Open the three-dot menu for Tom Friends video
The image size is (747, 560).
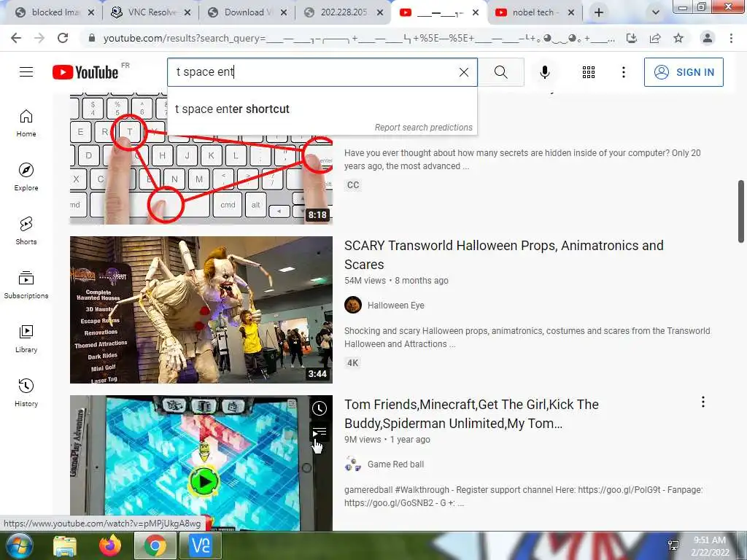coord(703,402)
